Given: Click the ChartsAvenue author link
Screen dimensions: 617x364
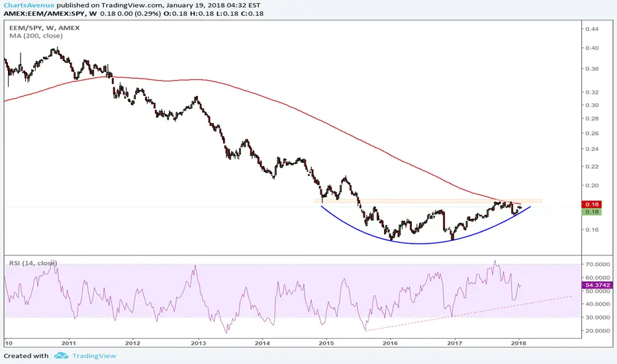Looking at the screenshot, I should [29, 5].
